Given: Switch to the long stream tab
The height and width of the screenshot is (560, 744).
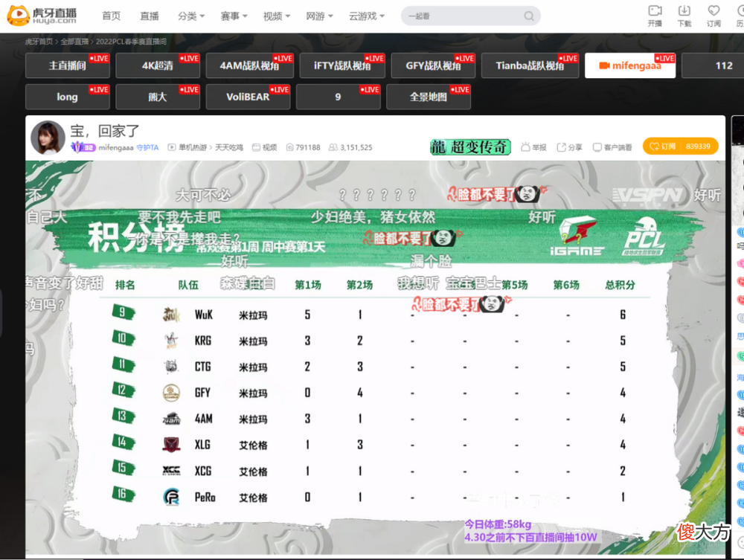Looking at the screenshot, I should [x=68, y=97].
